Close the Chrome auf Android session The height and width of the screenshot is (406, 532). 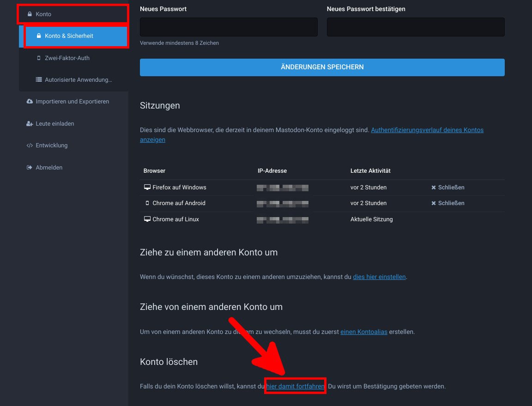click(447, 203)
